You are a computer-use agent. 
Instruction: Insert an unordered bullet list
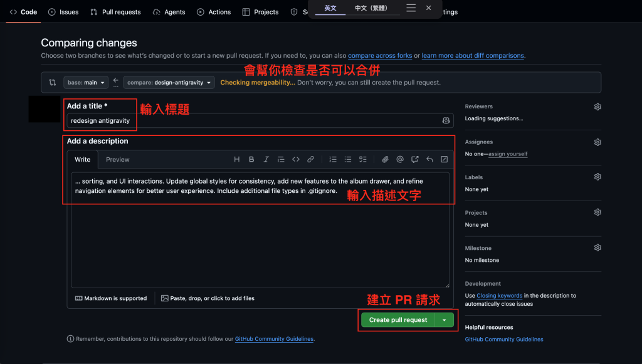click(347, 160)
